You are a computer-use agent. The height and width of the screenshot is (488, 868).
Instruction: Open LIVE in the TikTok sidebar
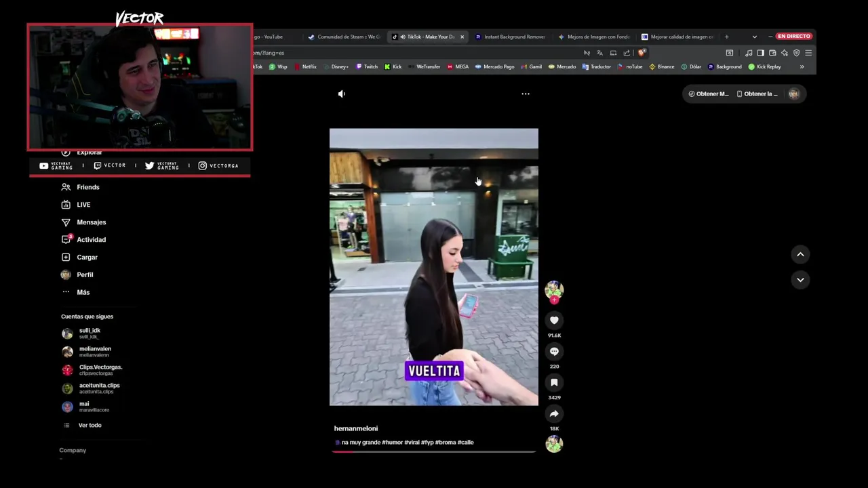(76, 205)
